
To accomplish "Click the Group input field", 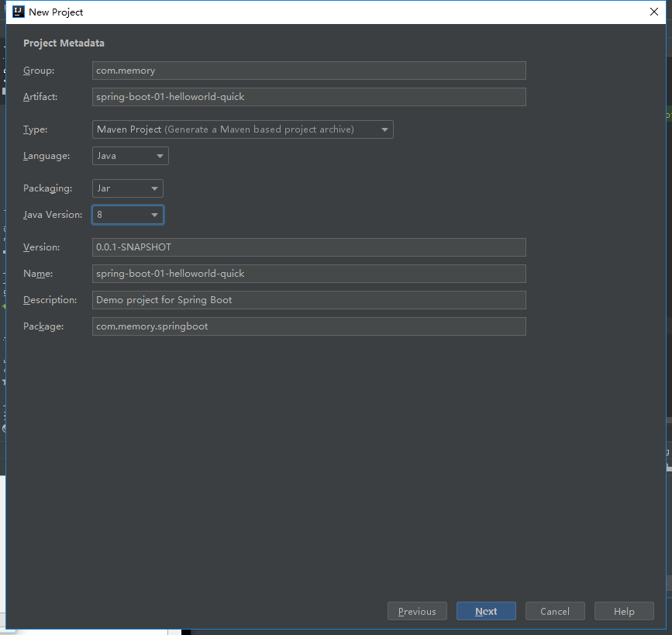I will point(309,71).
